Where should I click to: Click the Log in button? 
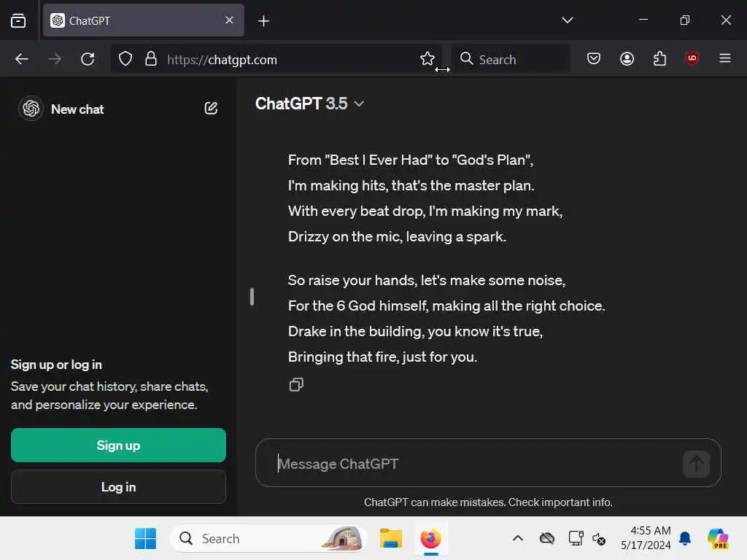[118, 486]
